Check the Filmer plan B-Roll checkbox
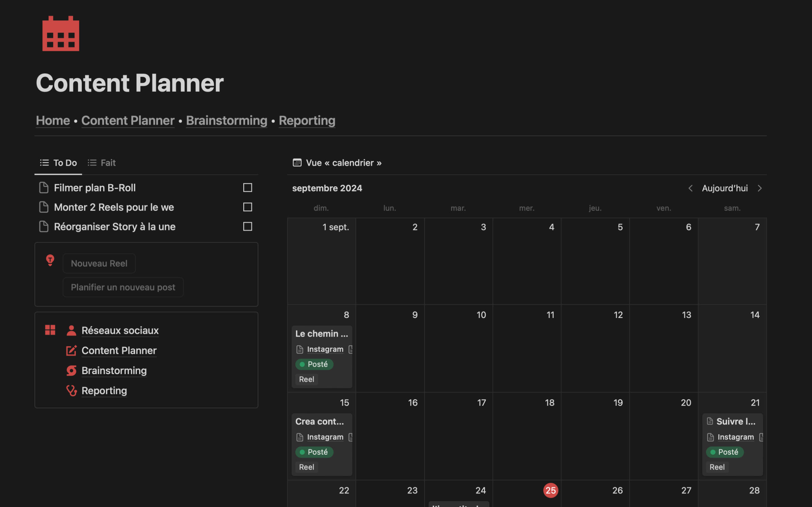This screenshot has width=812, height=507. point(247,188)
